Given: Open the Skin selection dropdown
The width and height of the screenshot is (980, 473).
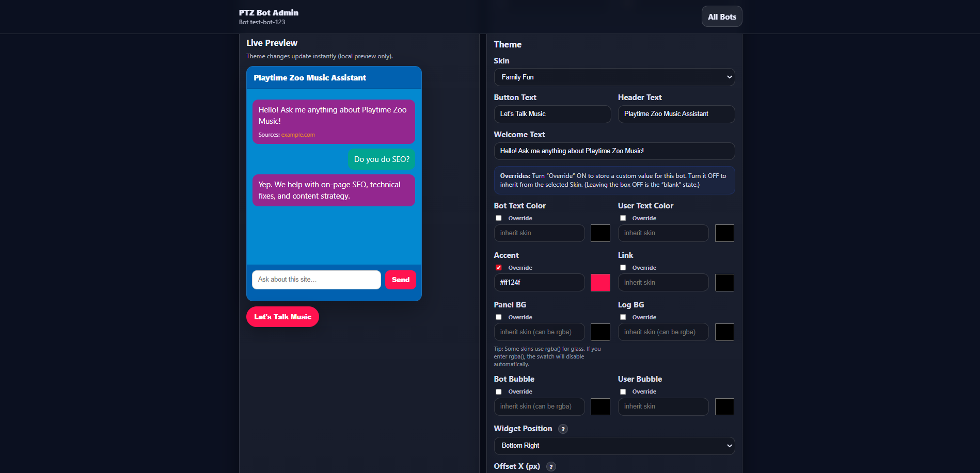Looking at the screenshot, I should coord(614,77).
